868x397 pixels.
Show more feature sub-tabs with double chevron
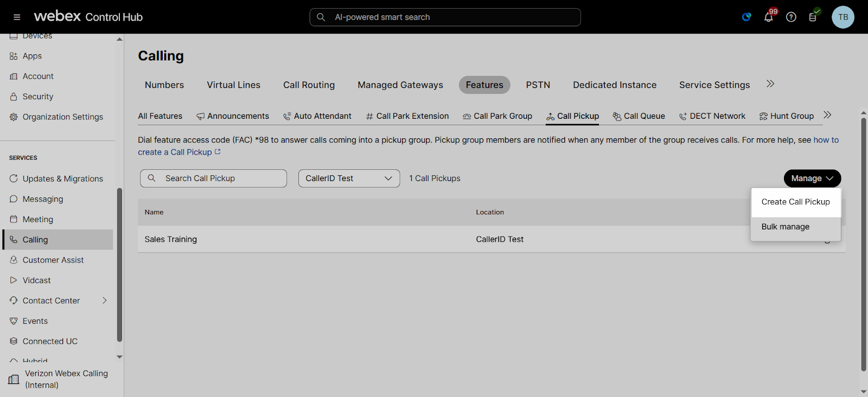tap(827, 115)
